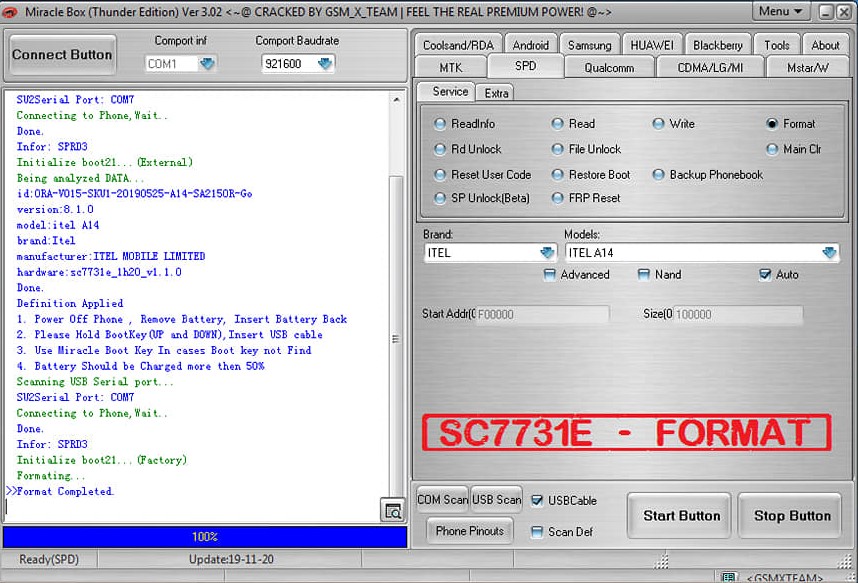Click the 'version:8.1.0' log line
858x583 pixels.
(x=55, y=209)
